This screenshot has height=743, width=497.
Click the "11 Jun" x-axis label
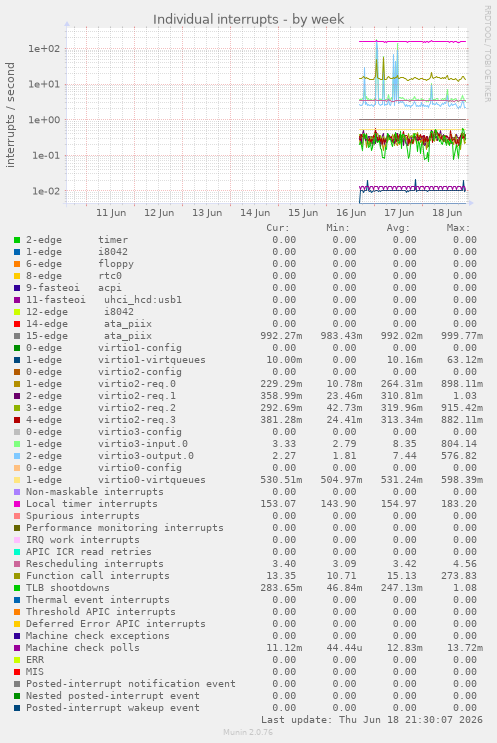[111, 213]
